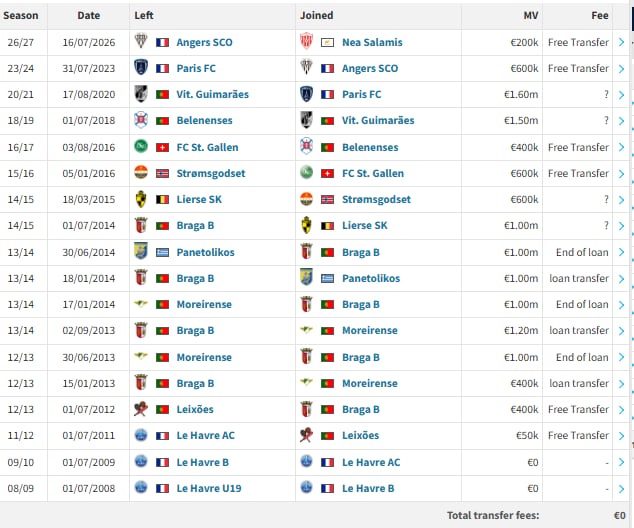Open the Vit. Guimarães link in Left column

(213, 95)
